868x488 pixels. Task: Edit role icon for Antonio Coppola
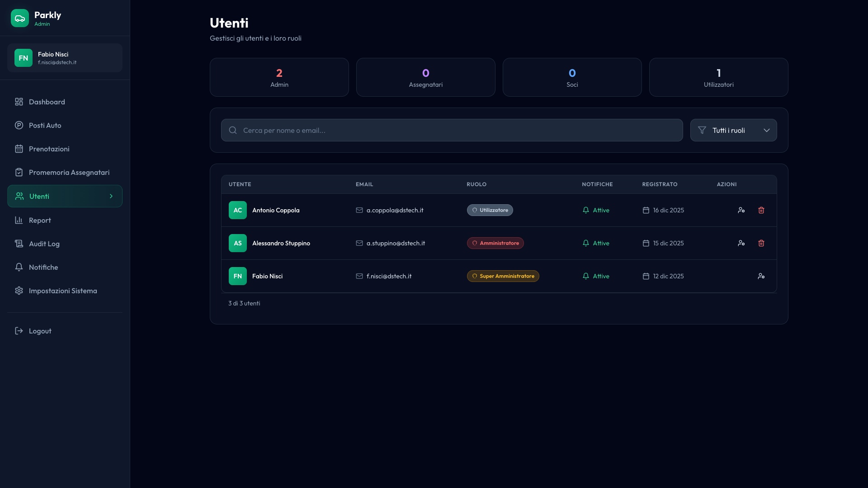click(741, 210)
